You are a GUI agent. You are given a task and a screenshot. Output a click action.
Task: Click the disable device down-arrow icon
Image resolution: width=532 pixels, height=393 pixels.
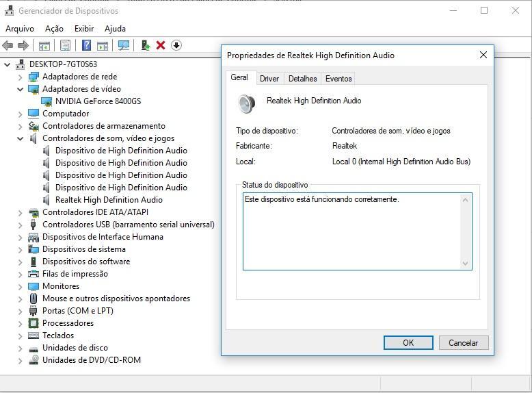click(176, 45)
